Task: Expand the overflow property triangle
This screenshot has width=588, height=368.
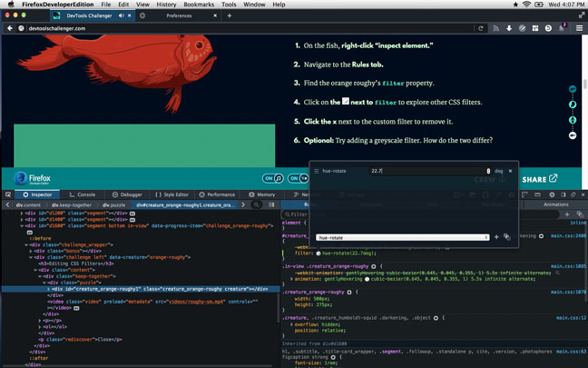Action: click(292, 324)
